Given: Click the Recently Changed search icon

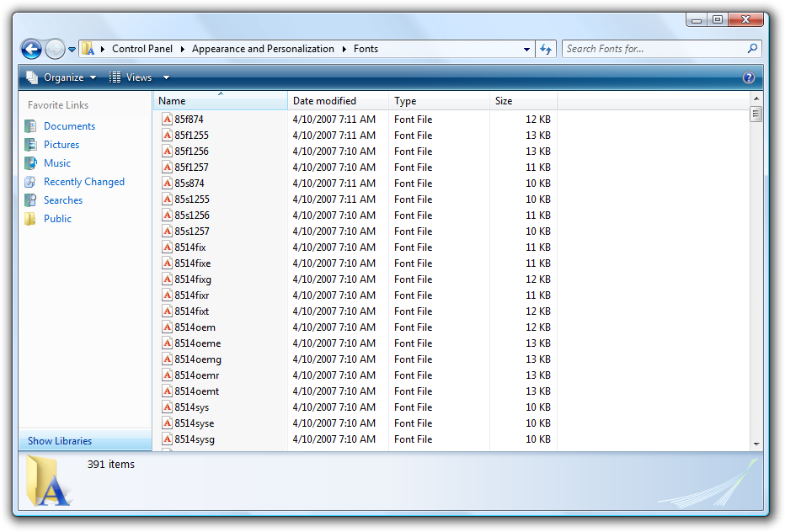Looking at the screenshot, I should coord(30,182).
